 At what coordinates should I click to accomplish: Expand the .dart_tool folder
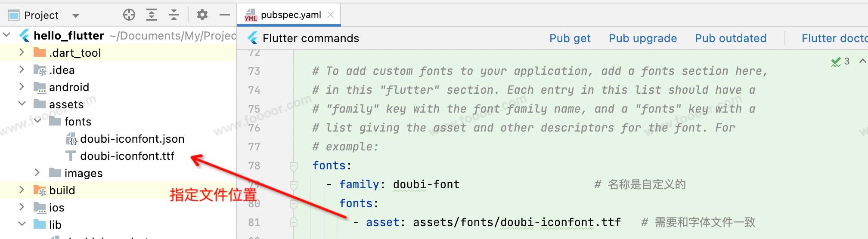tap(22, 52)
